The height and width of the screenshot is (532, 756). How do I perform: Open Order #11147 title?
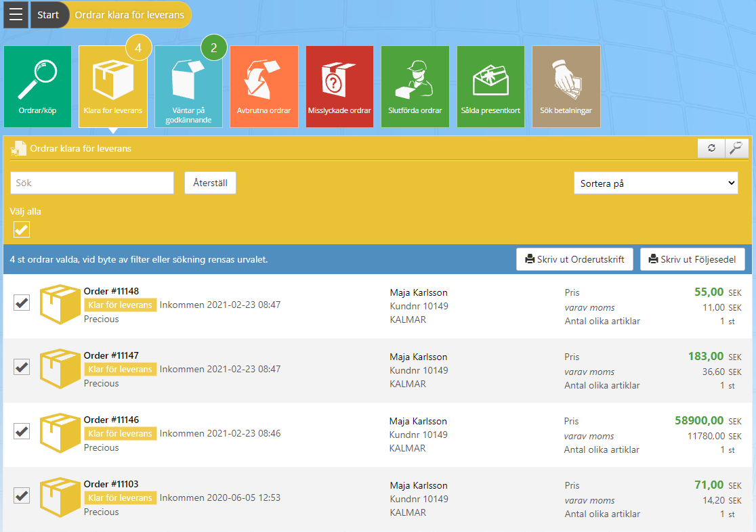(x=111, y=355)
